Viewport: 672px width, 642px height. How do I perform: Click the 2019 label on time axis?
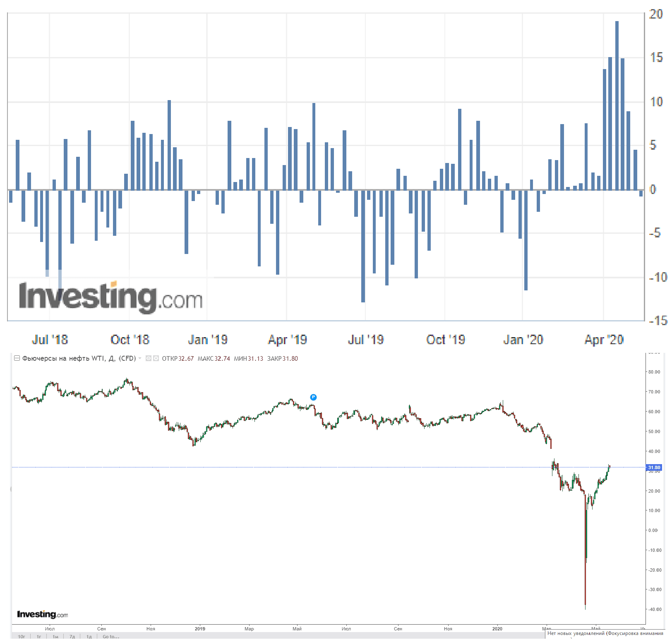pyautogui.click(x=200, y=629)
